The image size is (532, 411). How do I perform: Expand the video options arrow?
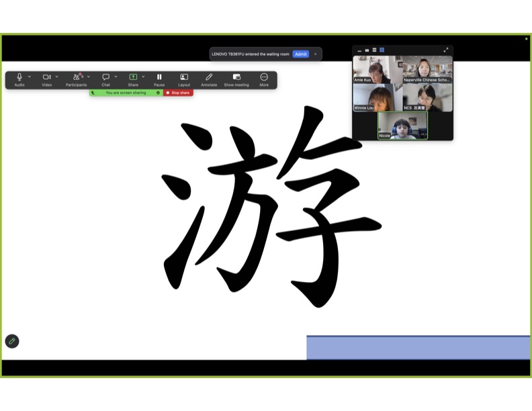click(56, 77)
